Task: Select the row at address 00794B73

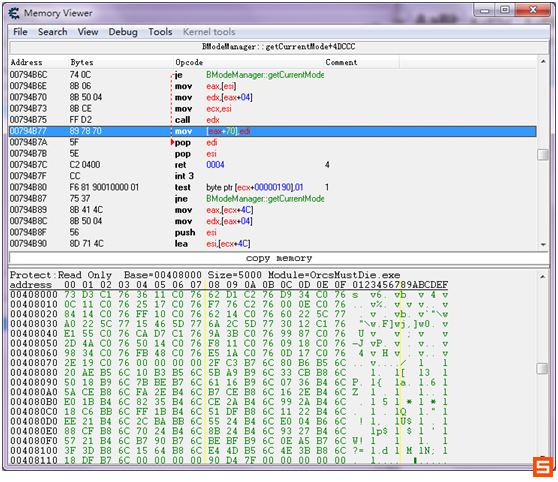Action: pos(273,109)
